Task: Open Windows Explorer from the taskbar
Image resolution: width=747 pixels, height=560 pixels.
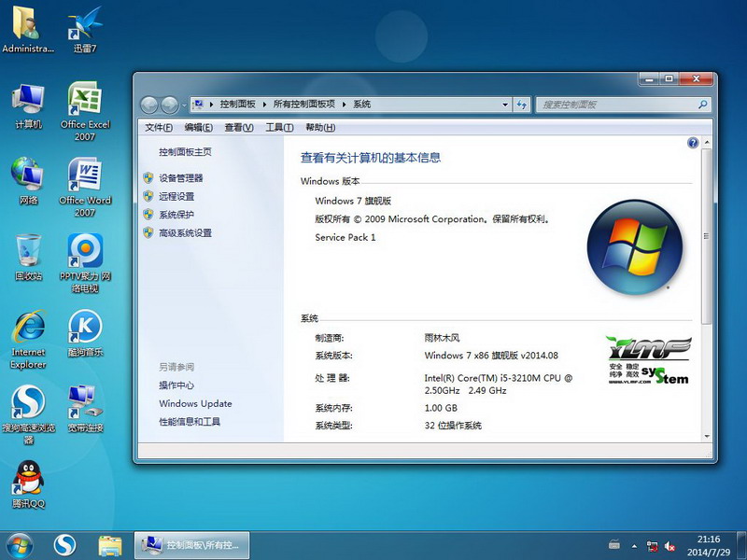Action: click(x=110, y=546)
